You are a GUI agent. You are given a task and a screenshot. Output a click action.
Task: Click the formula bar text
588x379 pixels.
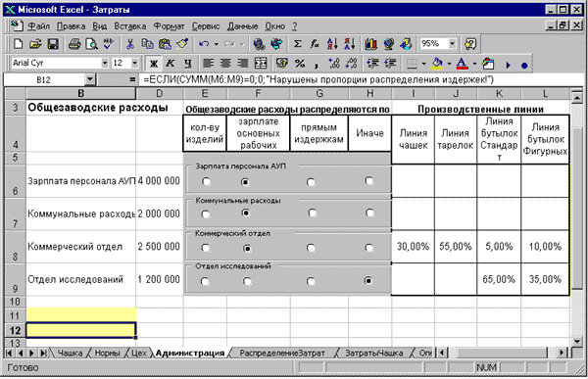point(318,80)
